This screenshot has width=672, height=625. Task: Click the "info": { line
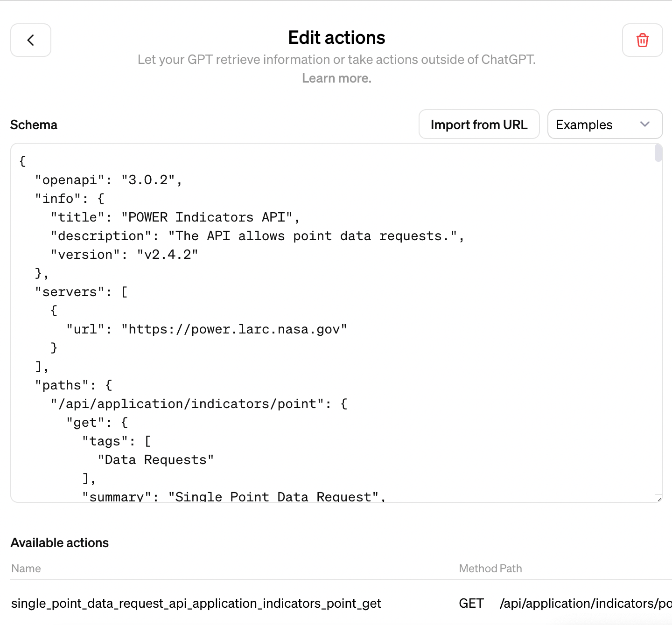click(x=70, y=199)
